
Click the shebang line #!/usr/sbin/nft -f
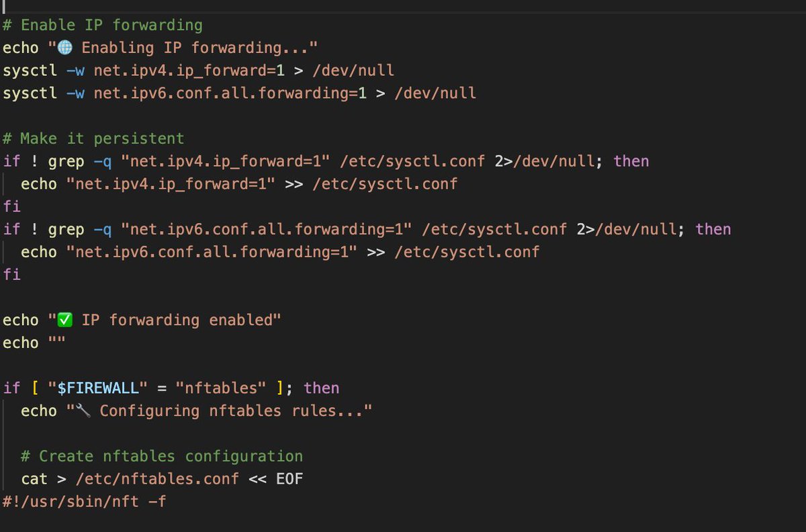(85, 502)
